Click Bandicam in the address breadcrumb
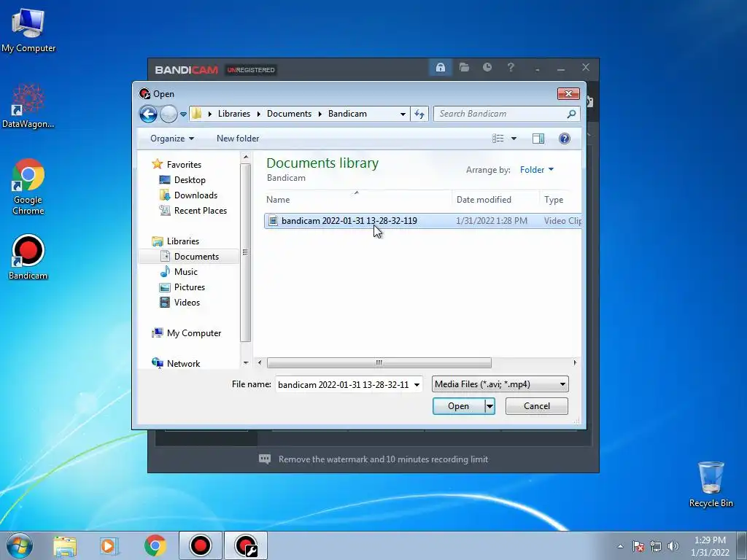Screen dimensions: 747x560 347,114
